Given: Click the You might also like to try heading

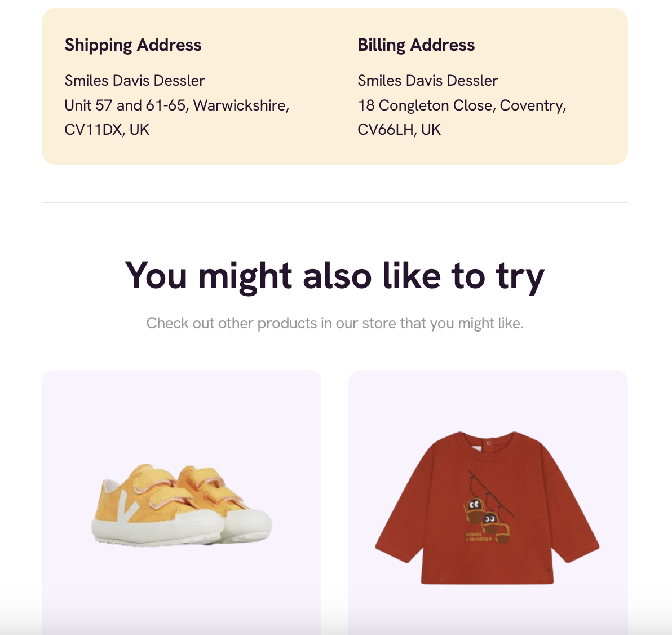Looking at the screenshot, I should click(x=335, y=276).
